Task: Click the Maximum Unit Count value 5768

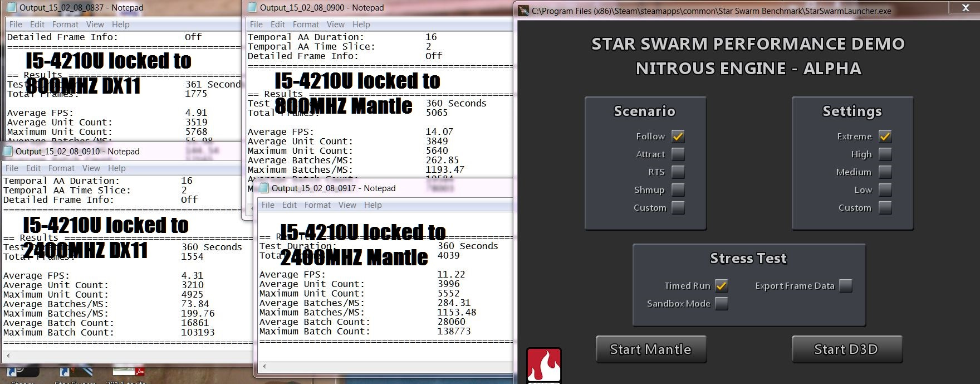Action: point(196,132)
